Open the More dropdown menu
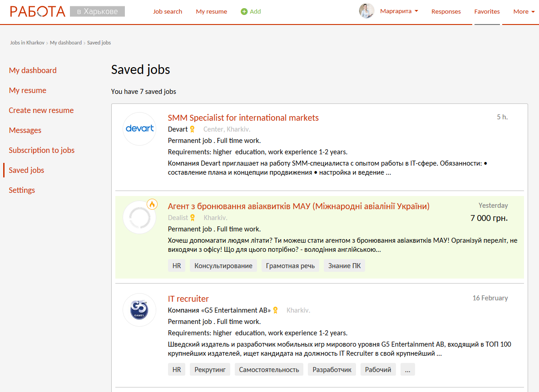This screenshot has height=392, width=539. coord(524,12)
